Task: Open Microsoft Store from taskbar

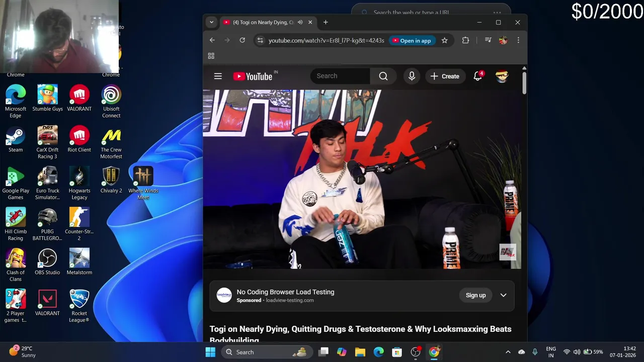Action: tap(397, 352)
